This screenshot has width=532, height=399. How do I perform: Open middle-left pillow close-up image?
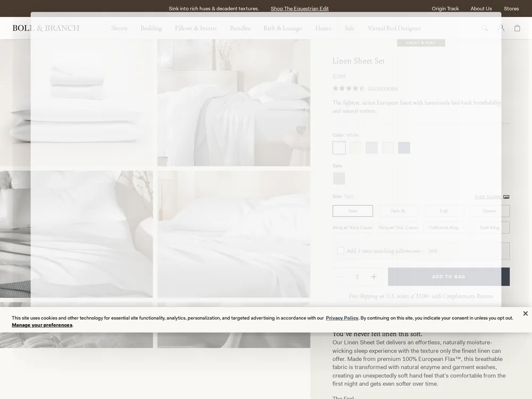[x=76, y=234]
